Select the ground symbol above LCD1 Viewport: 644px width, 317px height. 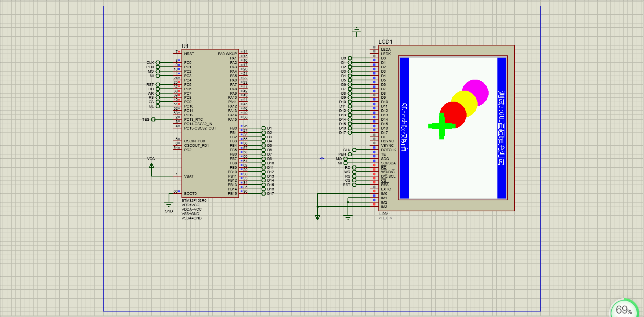(x=356, y=32)
